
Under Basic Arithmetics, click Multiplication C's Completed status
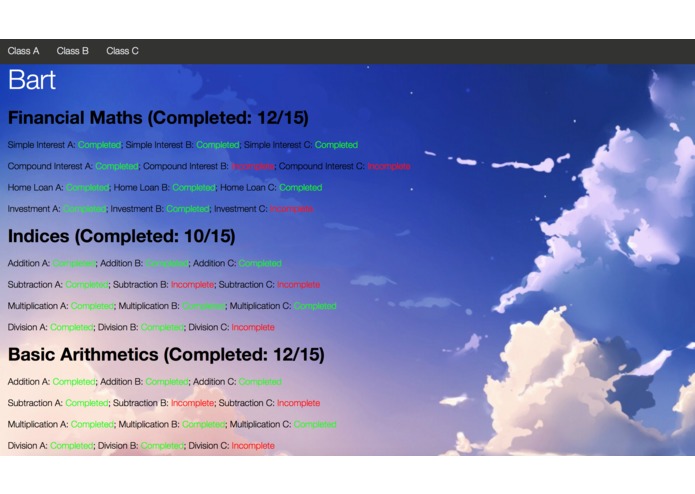tap(315, 424)
